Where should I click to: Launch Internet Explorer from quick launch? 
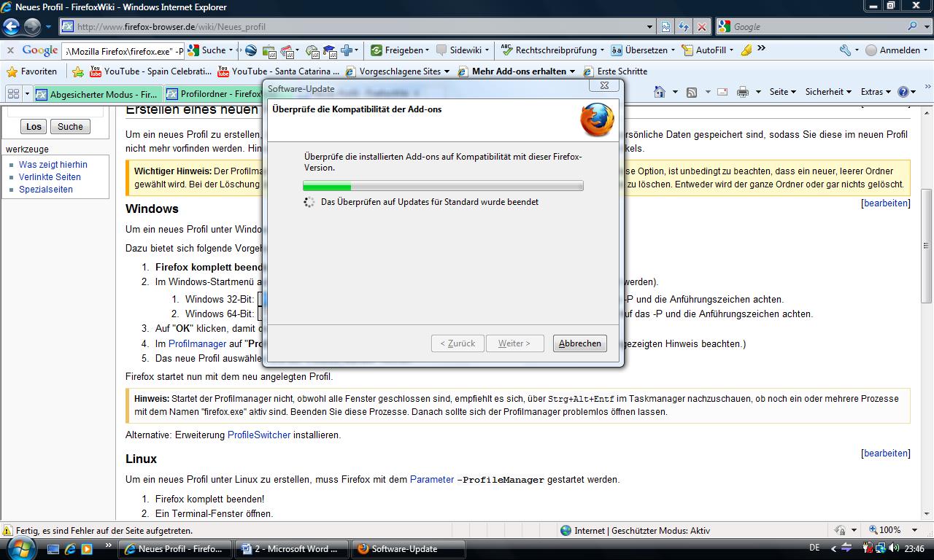70,549
